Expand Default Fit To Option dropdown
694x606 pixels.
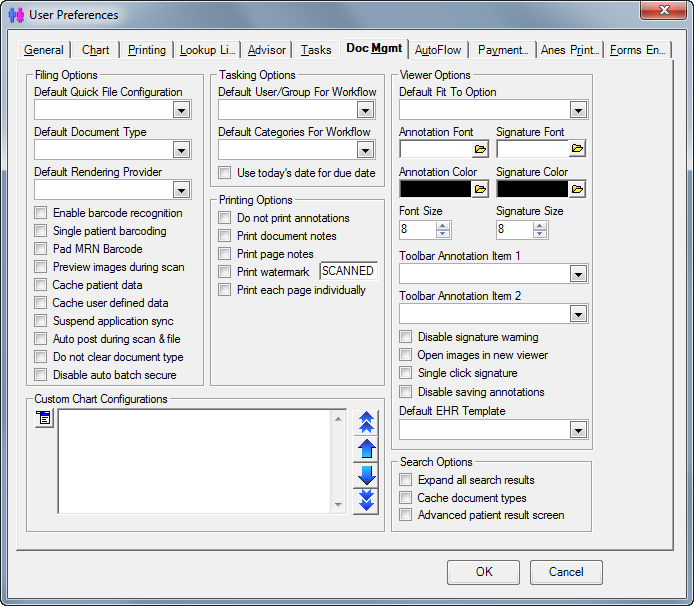tap(578, 110)
